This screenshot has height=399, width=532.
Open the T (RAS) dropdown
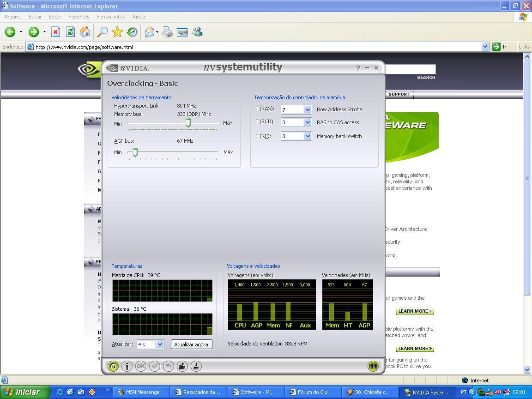coord(308,109)
